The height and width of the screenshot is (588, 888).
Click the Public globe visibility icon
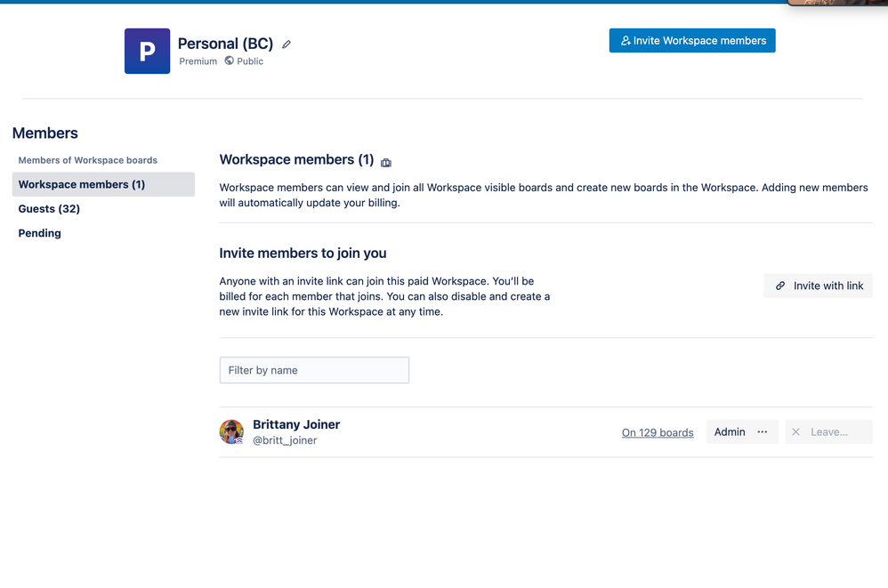(229, 60)
